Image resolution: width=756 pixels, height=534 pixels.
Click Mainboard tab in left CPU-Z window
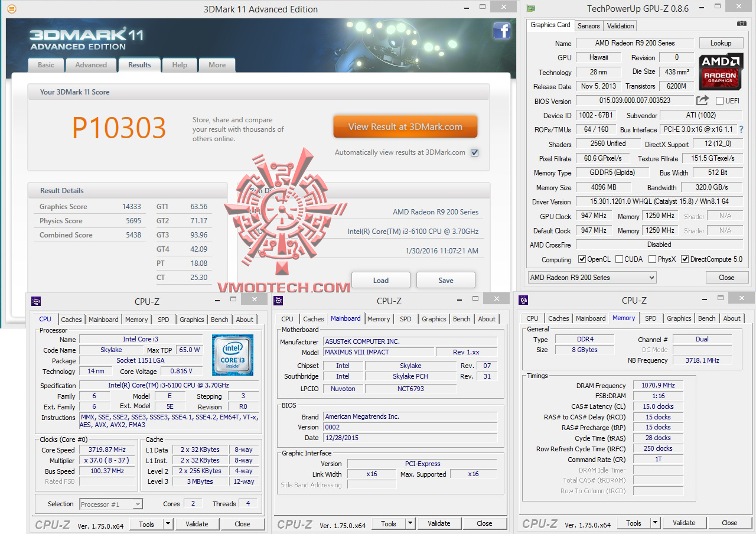click(103, 320)
